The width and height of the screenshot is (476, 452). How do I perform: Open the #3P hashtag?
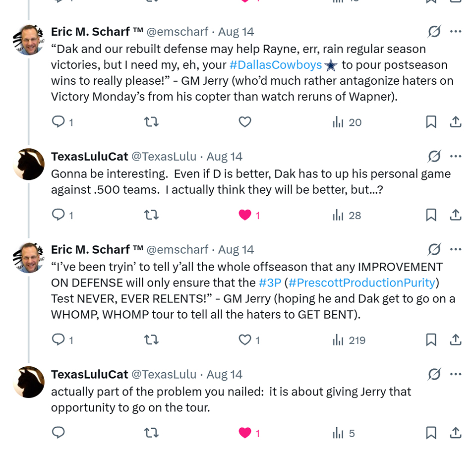tap(270, 282)
